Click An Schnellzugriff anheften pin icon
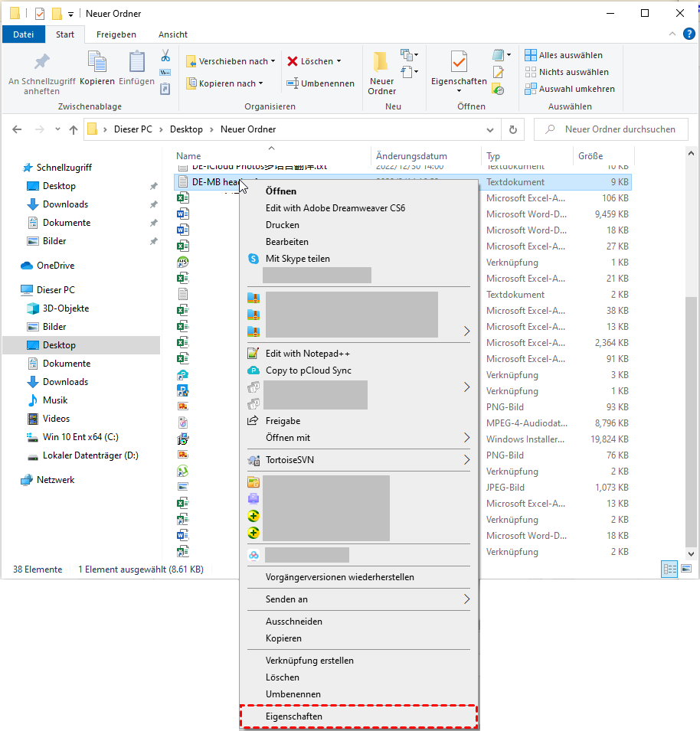The image size is (700, 731). coord(42,61)
